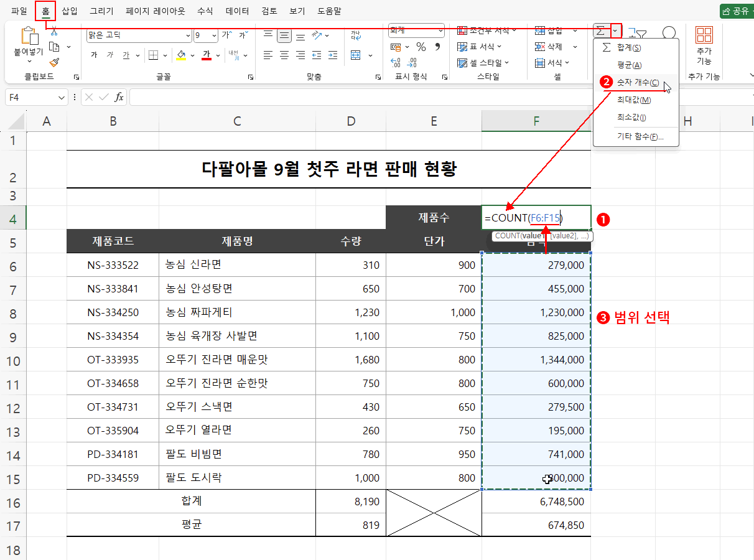Viewport: 754px width, 560px height.
Task: Choose 최대값(M) from AutoSum menu
Action: pos(636,100)
